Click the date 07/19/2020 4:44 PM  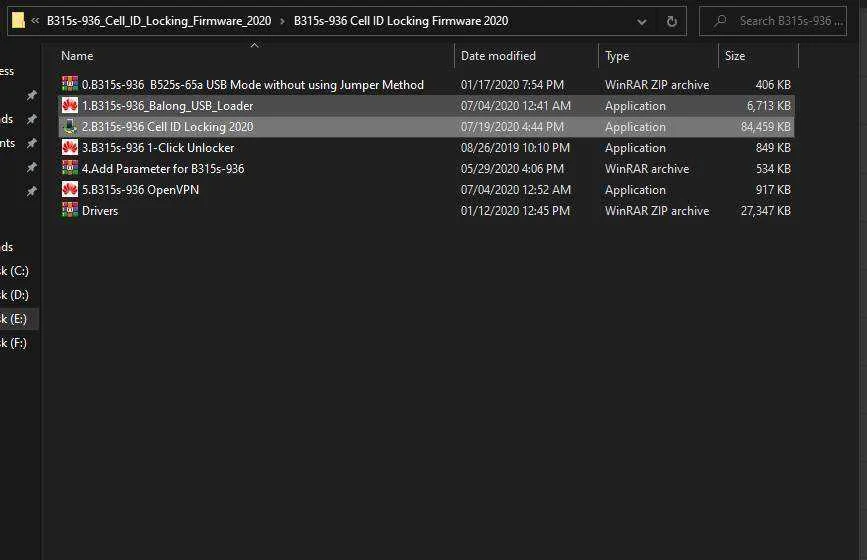coord(513,127)
